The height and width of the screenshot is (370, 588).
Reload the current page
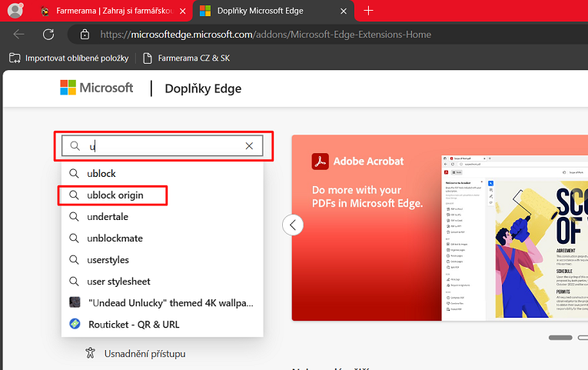[x=48, y=35]
